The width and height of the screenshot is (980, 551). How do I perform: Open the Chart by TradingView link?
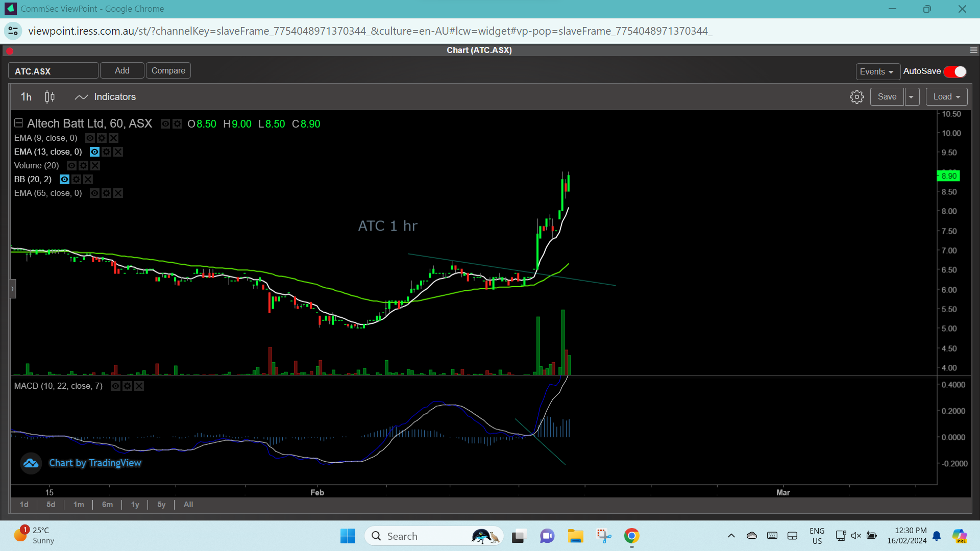pyautogui.click(x=95, y=463)
